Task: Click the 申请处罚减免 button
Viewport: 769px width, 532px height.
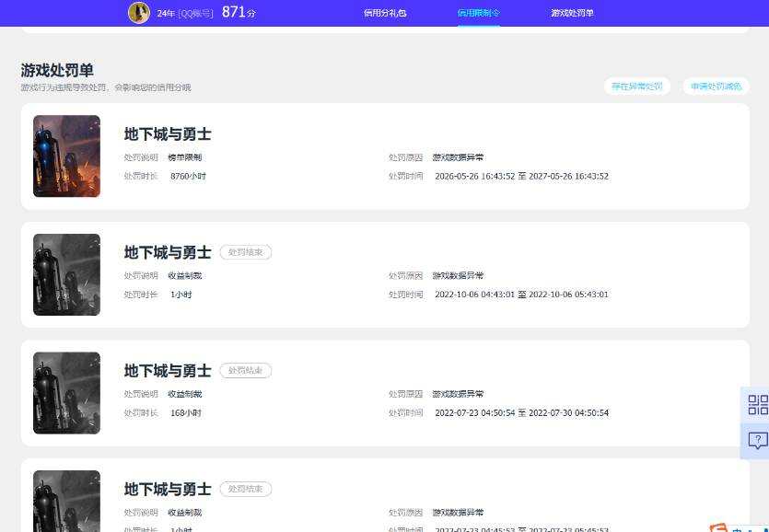Action: 716,87
